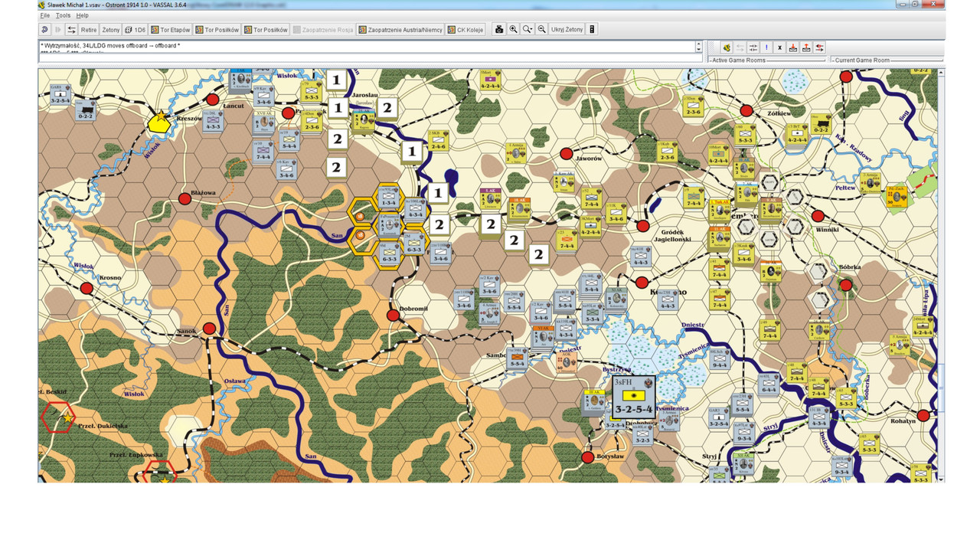The image size is (980, 543).
Task: Click the red crossed arrows icon
Action: 820,47
